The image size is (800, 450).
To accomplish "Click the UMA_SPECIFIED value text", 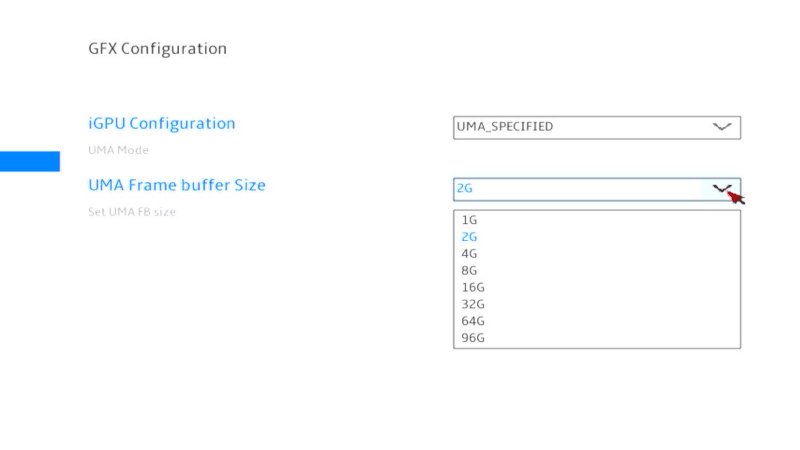I will [x=504, y=127].
